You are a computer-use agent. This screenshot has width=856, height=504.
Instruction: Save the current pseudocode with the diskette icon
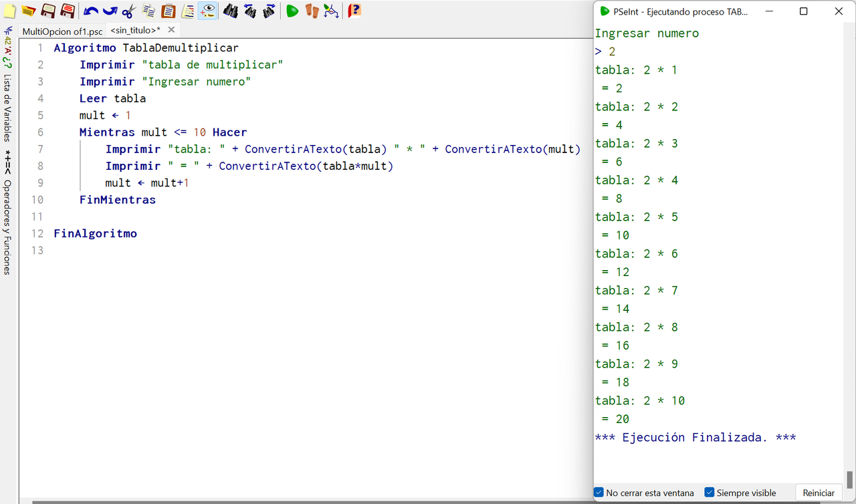[x=48, y=11]
